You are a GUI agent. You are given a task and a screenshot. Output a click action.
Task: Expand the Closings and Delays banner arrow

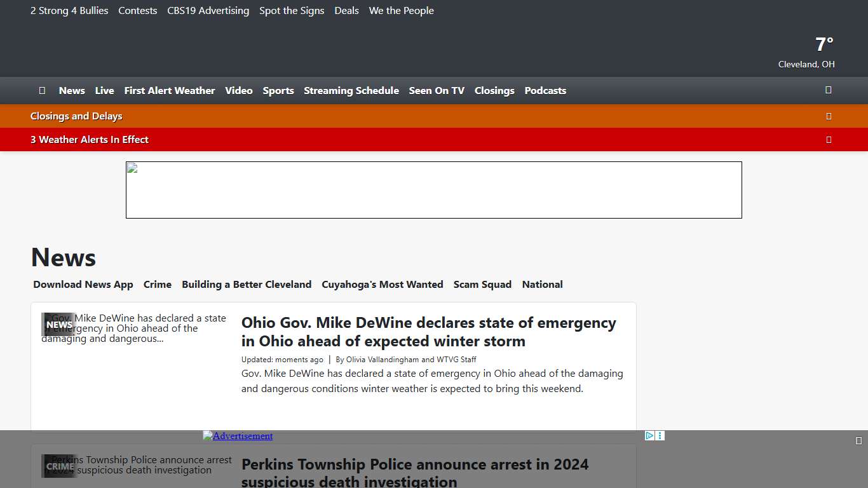point(828,116)
